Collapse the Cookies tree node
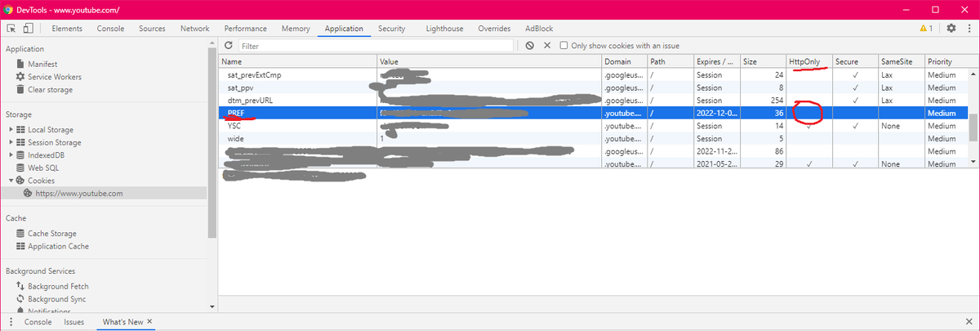980x331 pixels. [x=11, y=181]
